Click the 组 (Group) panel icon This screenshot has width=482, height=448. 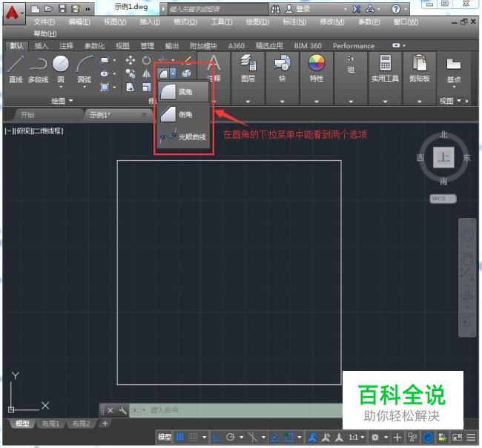(351, 65)
